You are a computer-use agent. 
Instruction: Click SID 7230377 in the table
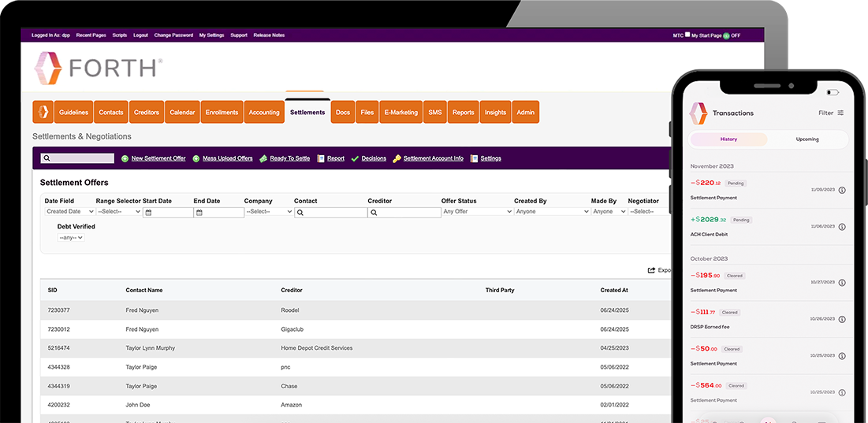tap(58, 311)
